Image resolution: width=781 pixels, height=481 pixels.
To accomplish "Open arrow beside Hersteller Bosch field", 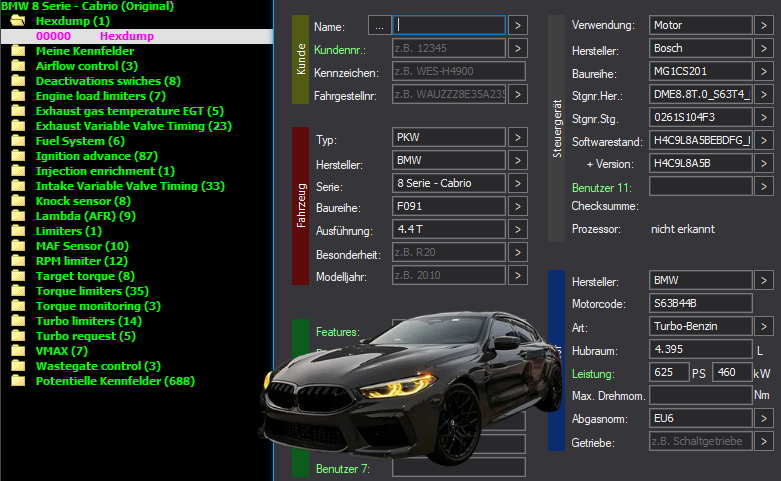I will [x=764, y=48].
